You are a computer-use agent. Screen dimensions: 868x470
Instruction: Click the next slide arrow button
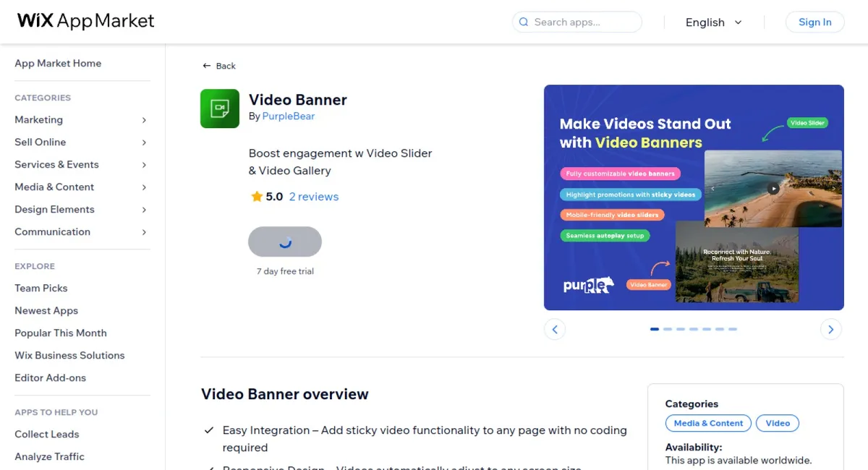[x=830, y=330]
